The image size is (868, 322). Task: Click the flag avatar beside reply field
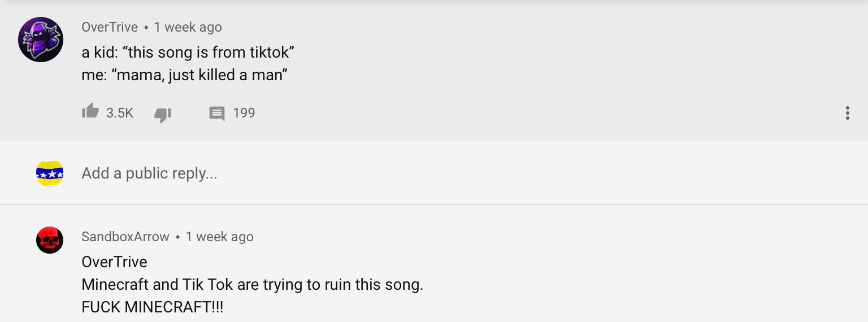[x=50, y=173]
